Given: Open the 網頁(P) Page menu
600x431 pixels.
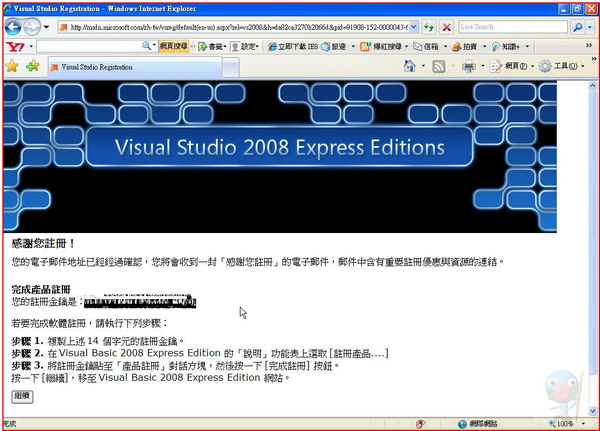Looking at the screenshot, I should (x=512, y=66).
